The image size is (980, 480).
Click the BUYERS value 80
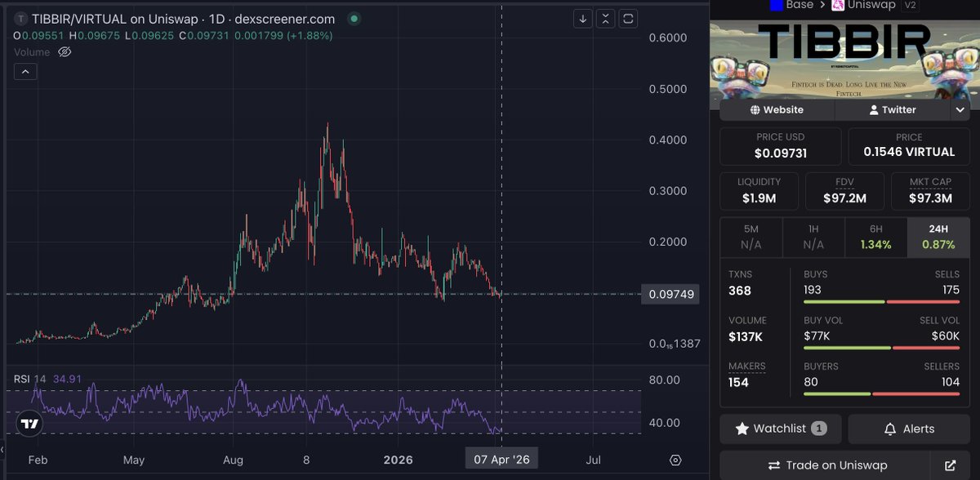tap(811, 381)
